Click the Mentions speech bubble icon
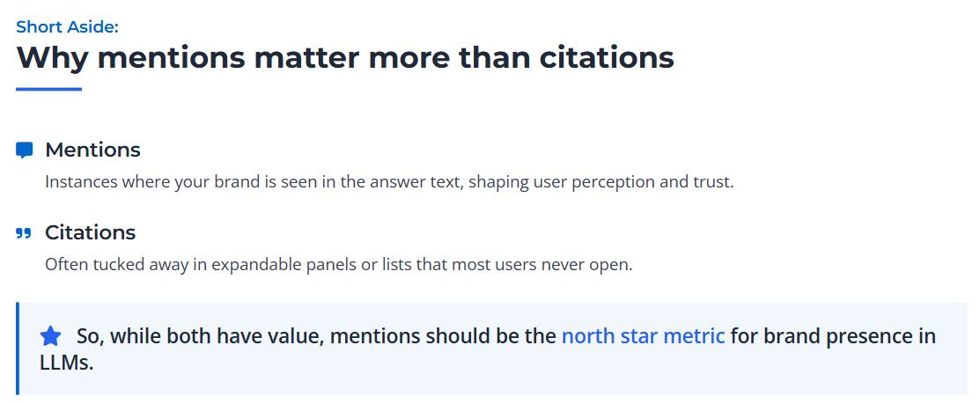This screenshot has height=404, width=980. pyautogui.click(x=25, y=151)
